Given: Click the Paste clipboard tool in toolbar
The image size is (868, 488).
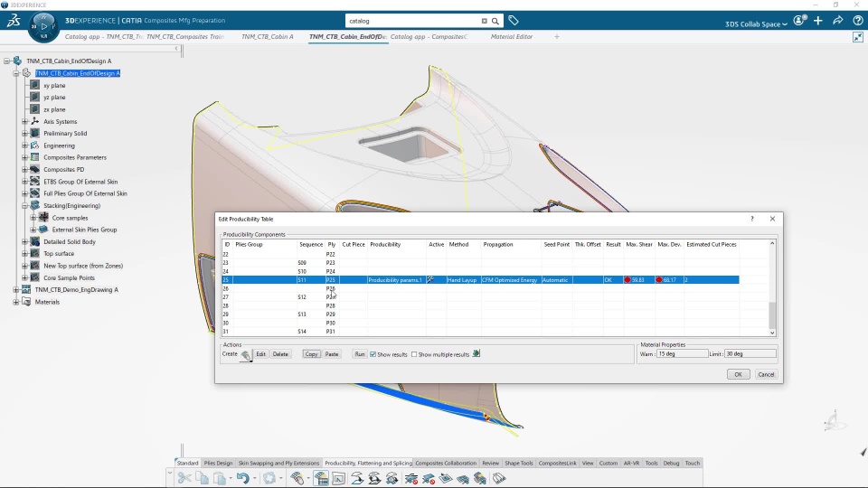Looking at the screenshot, I should [x=220, y=478].
